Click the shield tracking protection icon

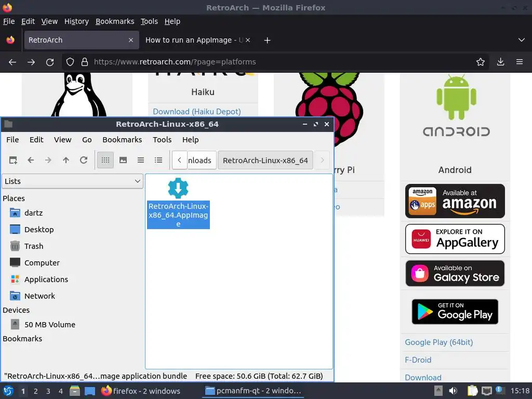70,62
